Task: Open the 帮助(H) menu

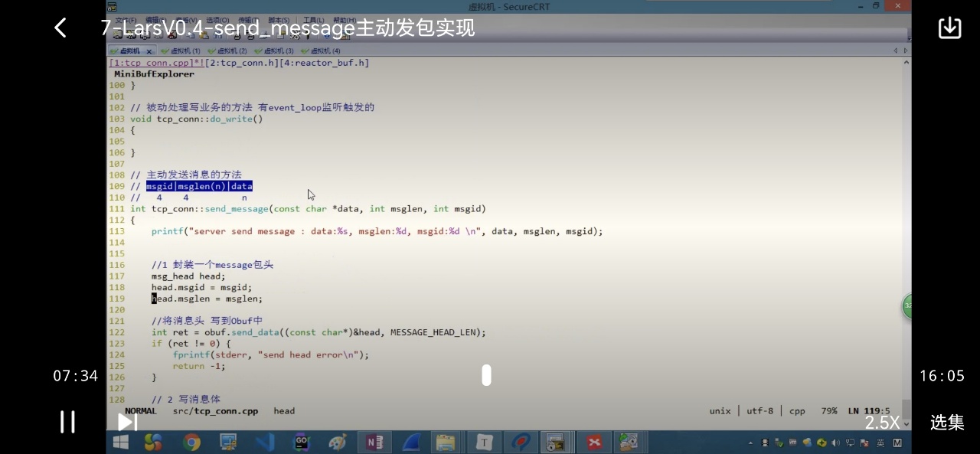Action: 345,20
